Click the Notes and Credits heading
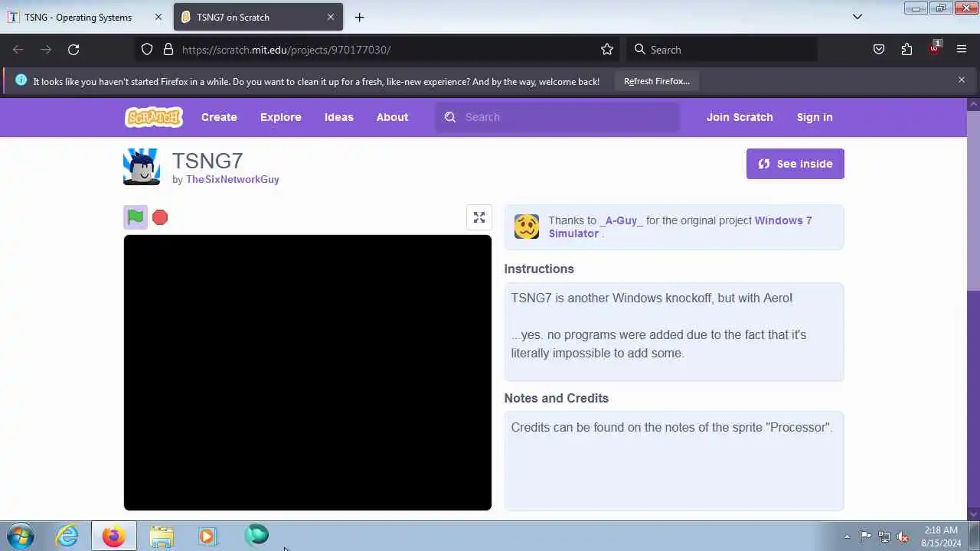The height and width of the screenshot is (551, 980). [557, 398]
